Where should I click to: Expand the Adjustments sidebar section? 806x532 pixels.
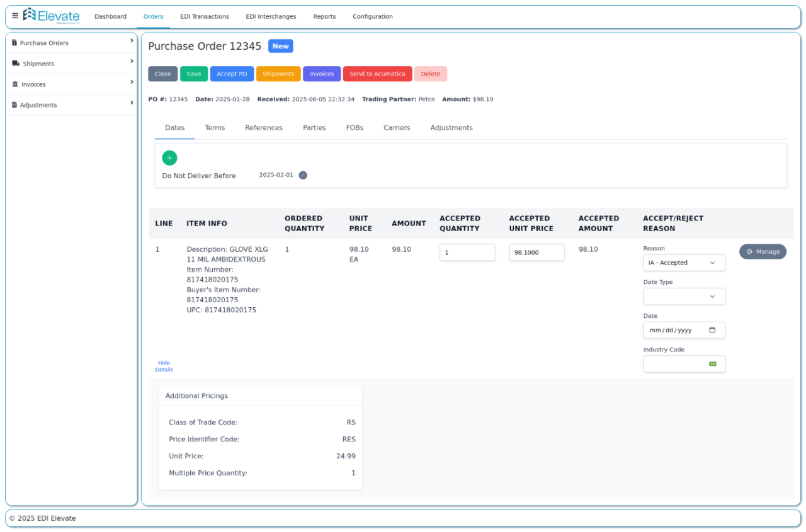point(132,103)
